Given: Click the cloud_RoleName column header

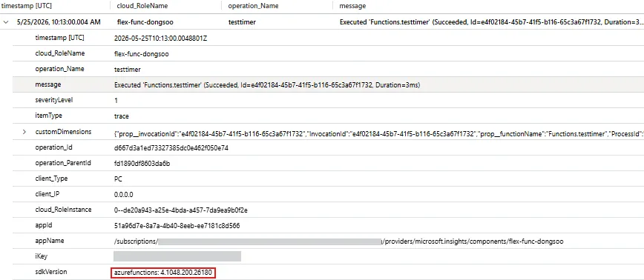Looking at the screenshot, I should pyautogui.click(x=142, y=6).
